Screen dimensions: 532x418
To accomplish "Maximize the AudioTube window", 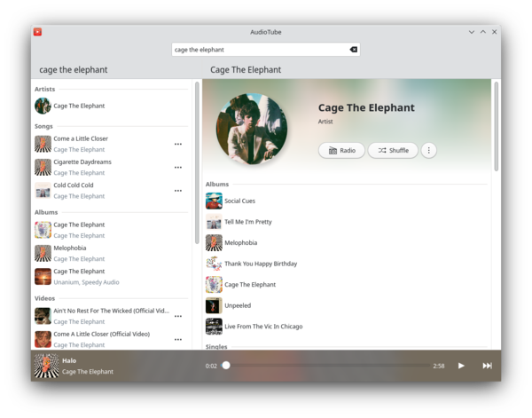I will [483, 32].
